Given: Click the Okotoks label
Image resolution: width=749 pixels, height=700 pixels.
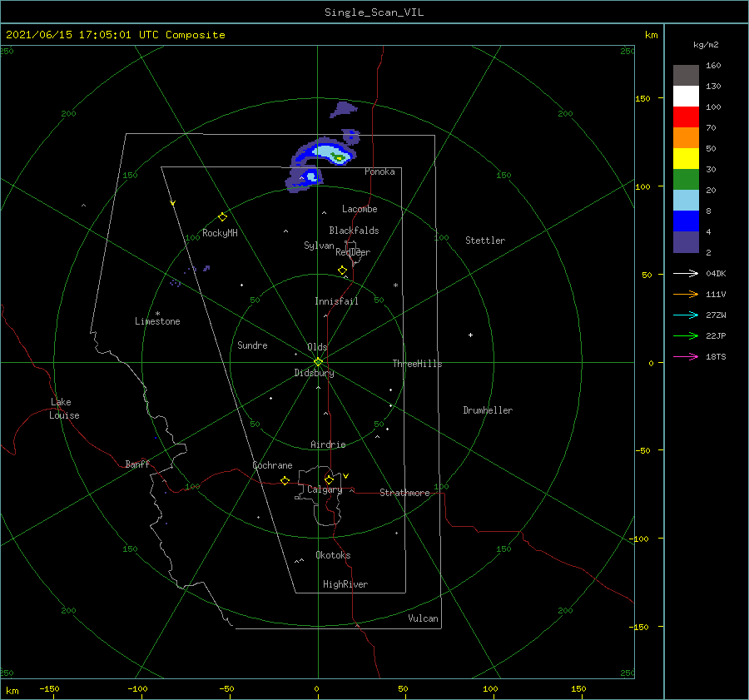Looking at the screenshot, I should [x=333, y=555].
